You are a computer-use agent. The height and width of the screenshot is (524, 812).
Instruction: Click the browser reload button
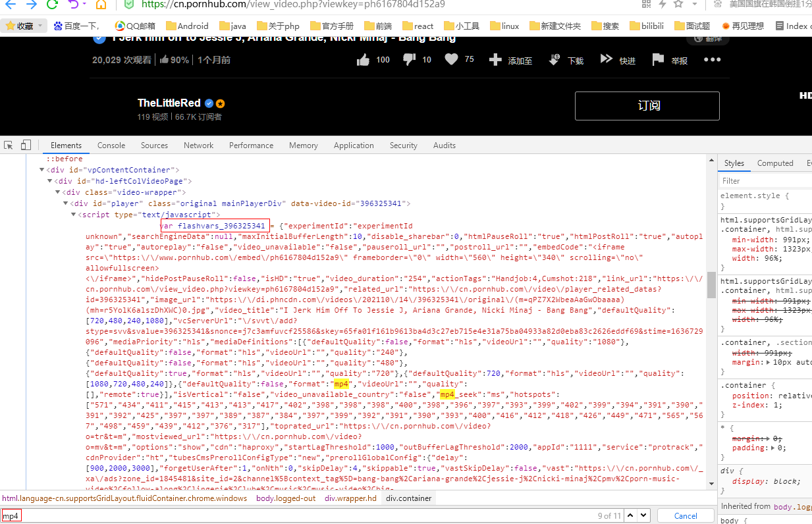(x=52, y=5)
